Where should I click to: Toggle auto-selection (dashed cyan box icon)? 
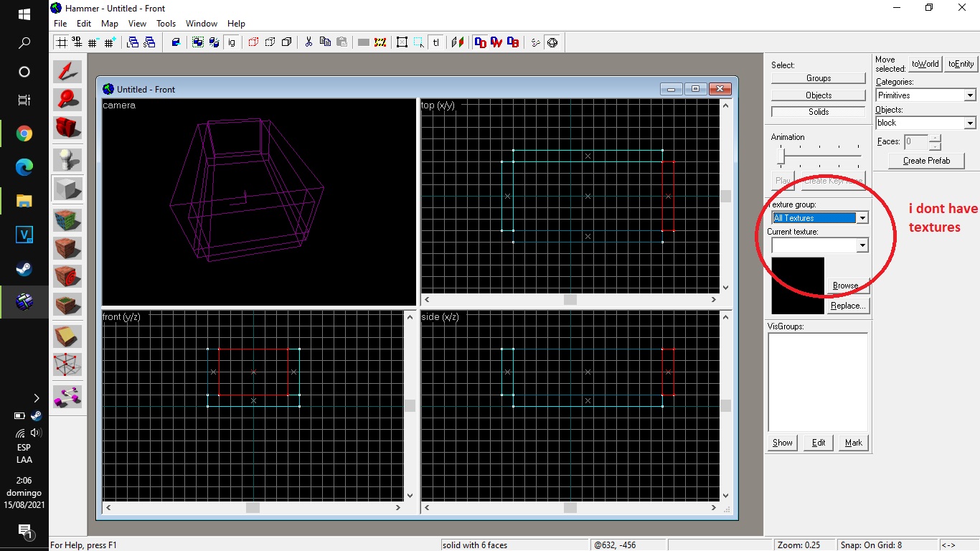419,42
